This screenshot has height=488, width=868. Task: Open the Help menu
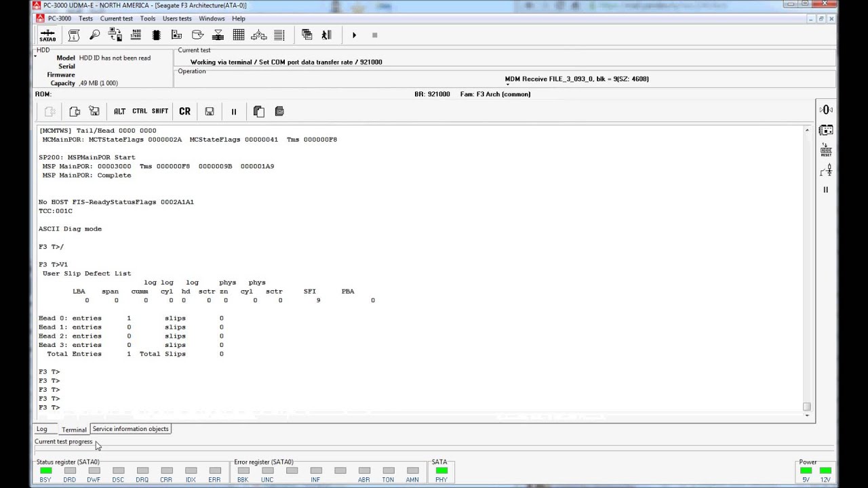coord(239,18)
